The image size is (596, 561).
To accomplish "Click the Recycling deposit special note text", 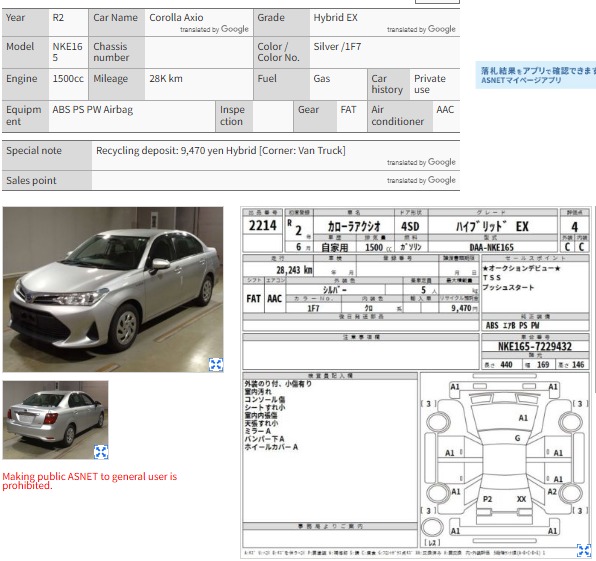I will coord(221,151).
